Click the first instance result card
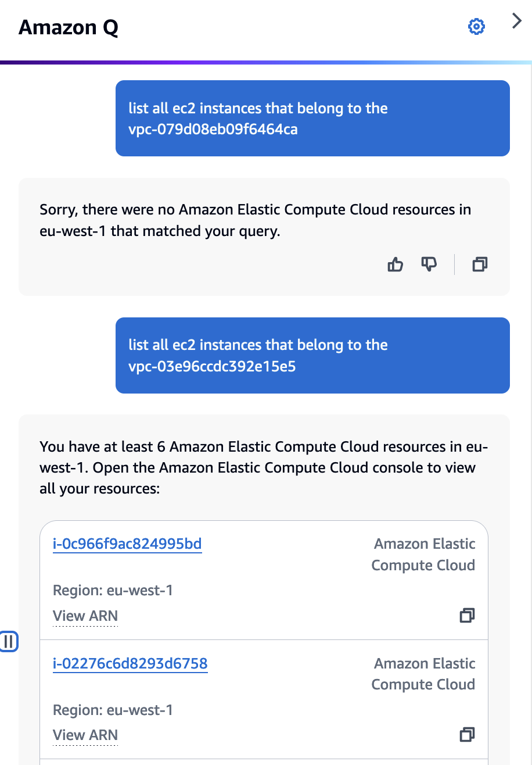Image resolution: width=532 pixels, height=765 pixels. point(264,578)
